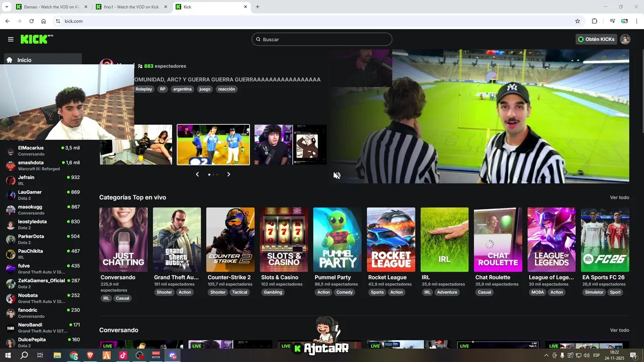
Task: Open a new browser tab
Action: coord(258,7)
